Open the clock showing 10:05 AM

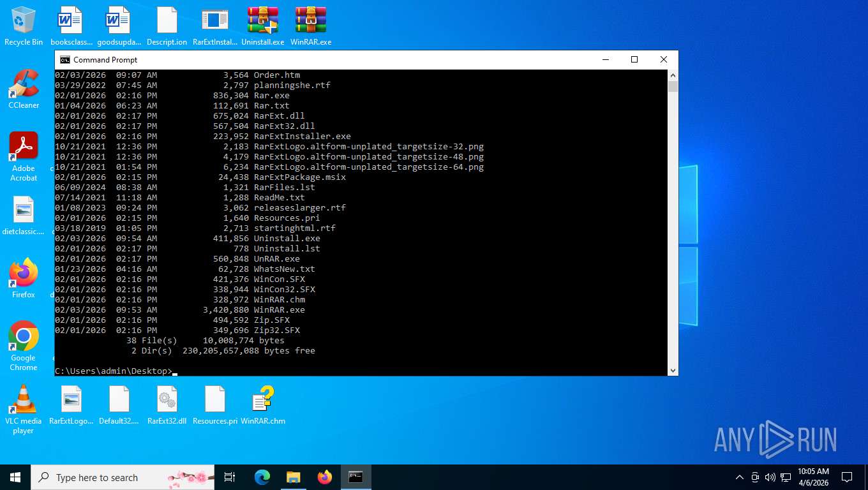click(x=813, y=477)
